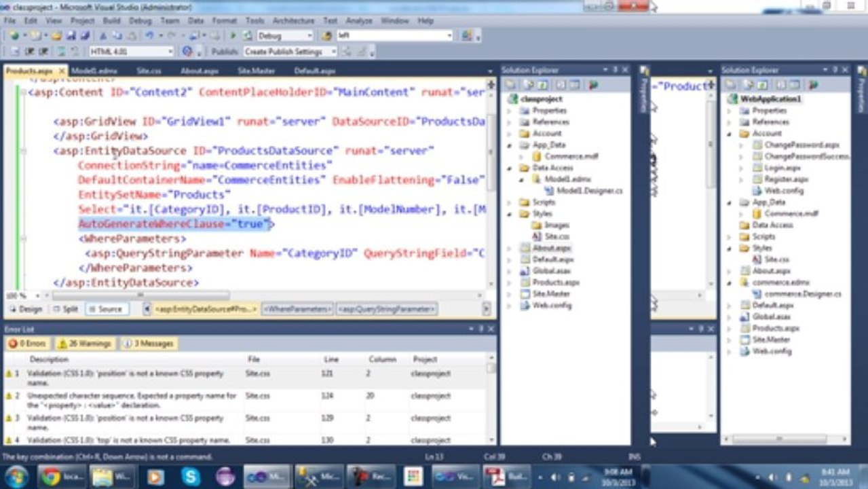Click the Open File folder icon in toolbar

point(57,36)
